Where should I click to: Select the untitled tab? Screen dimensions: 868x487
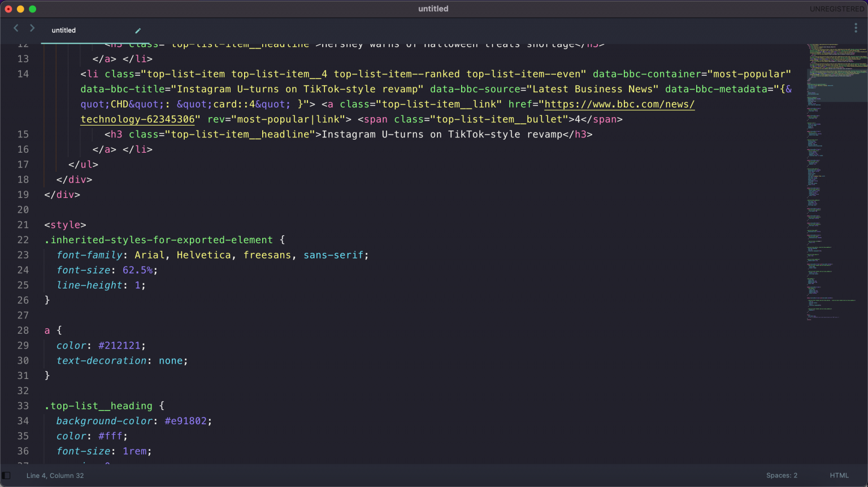pyautogui.click(x=64, y=31)
